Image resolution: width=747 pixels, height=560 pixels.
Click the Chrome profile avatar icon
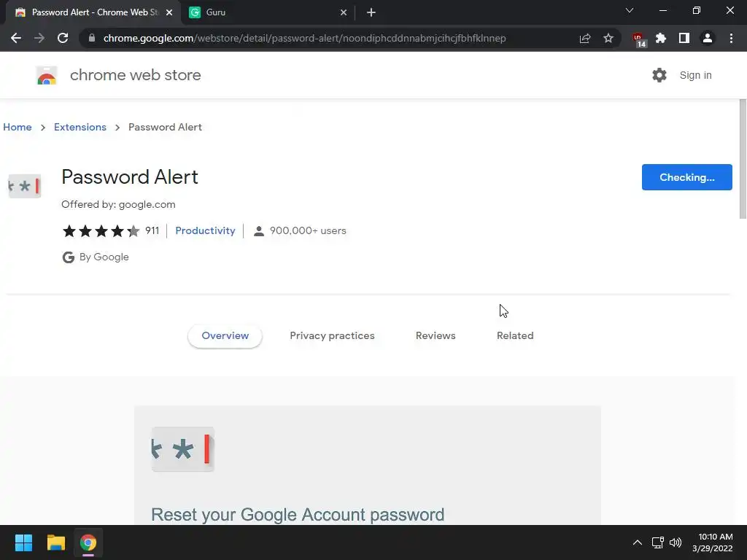tap(708, 38)
